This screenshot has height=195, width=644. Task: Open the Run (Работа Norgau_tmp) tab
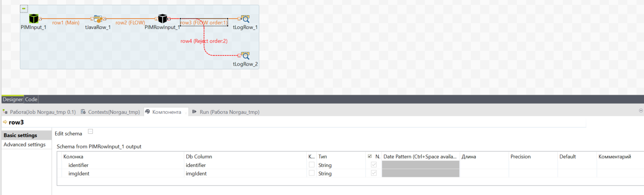point(226,112)
